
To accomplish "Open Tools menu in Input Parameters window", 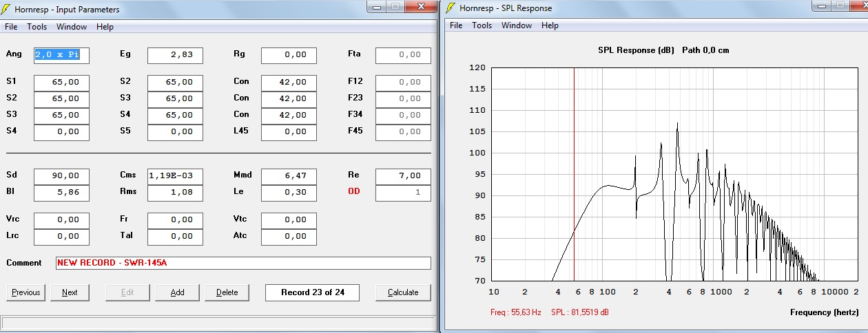I will [x=37, y=27].
